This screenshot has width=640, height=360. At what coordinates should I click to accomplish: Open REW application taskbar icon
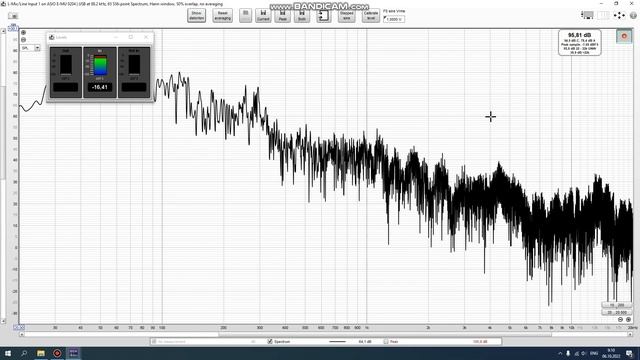coord(73,353)
